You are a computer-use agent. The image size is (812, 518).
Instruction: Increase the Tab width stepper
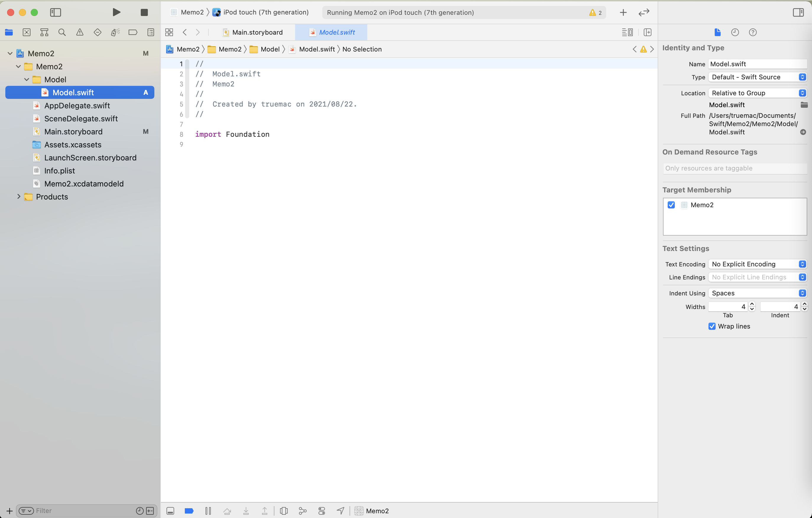752,304
